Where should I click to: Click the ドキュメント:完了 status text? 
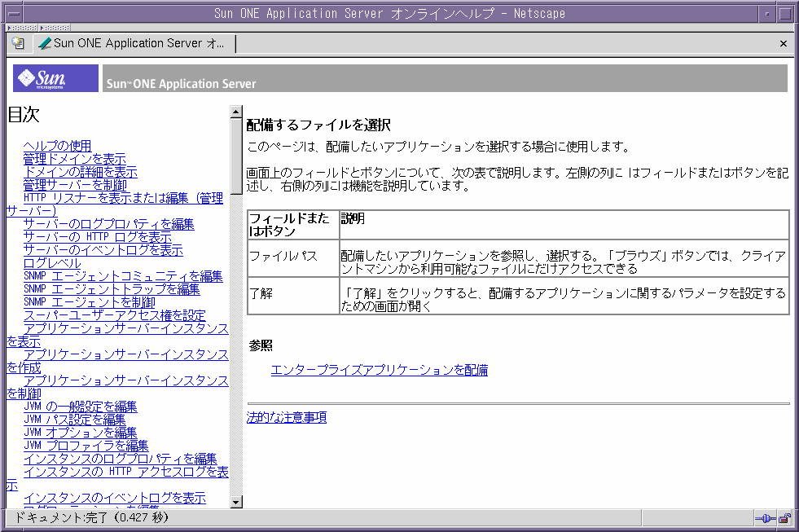coord(90,518)
